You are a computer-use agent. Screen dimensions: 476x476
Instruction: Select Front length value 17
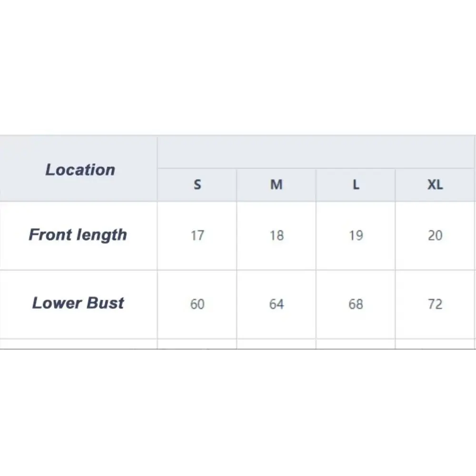(x=197, y=235)
